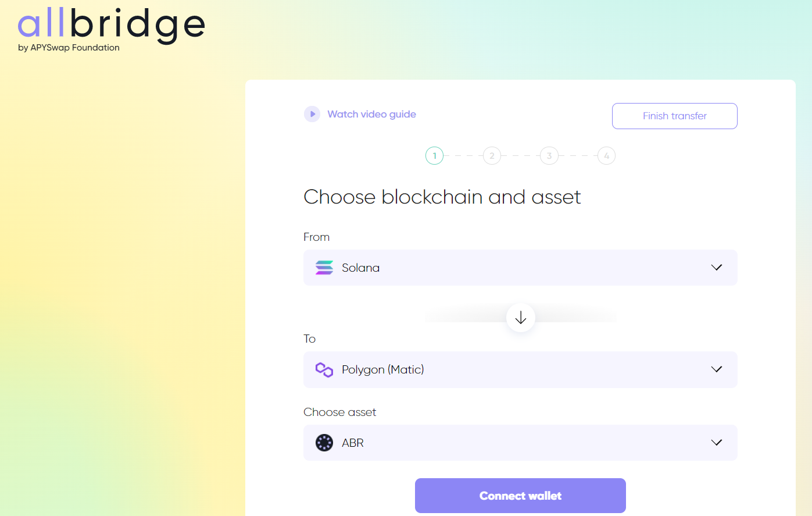Expand the From blockchain dropdown

tap(716, 268)
